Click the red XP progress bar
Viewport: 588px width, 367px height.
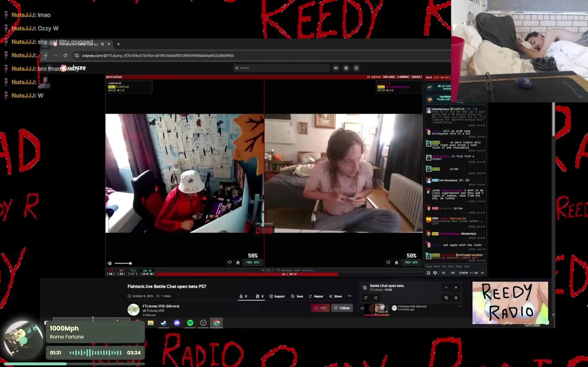point(247,274)
